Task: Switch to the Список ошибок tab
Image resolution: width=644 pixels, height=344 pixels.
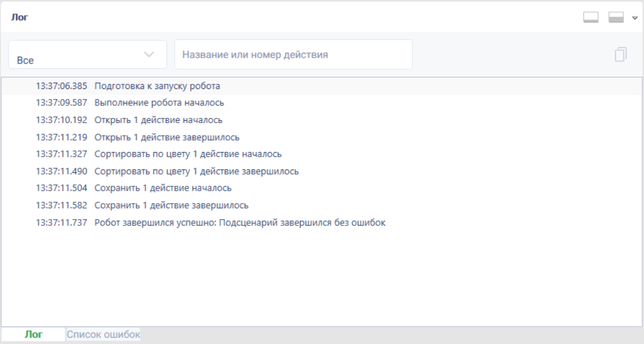Action: 103,335
